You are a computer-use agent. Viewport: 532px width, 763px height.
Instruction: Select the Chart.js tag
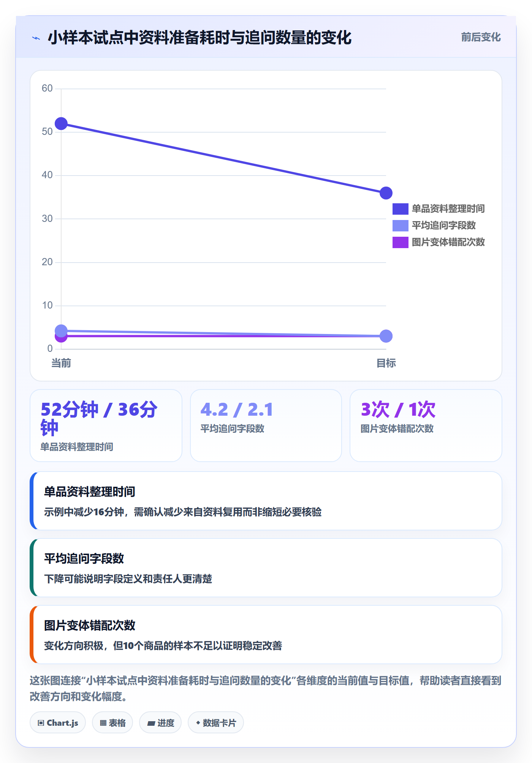58,723
